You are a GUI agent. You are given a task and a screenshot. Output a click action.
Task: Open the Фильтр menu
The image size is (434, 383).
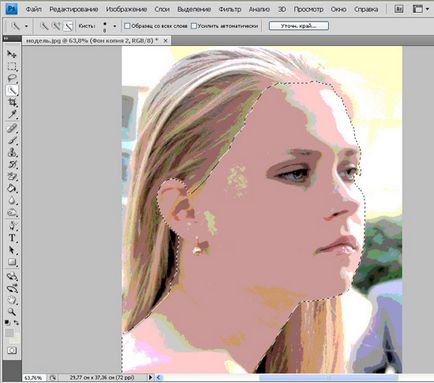coord(230,9)
